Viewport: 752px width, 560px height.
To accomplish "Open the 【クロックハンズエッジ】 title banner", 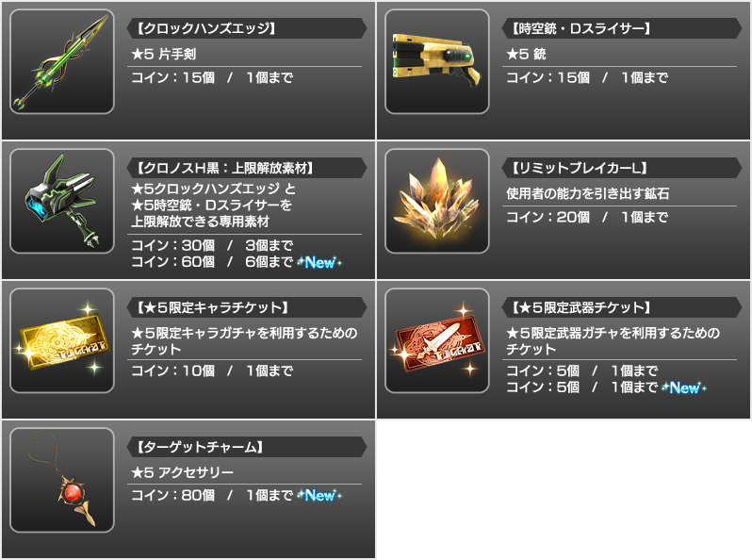I will tap(247, 28).
